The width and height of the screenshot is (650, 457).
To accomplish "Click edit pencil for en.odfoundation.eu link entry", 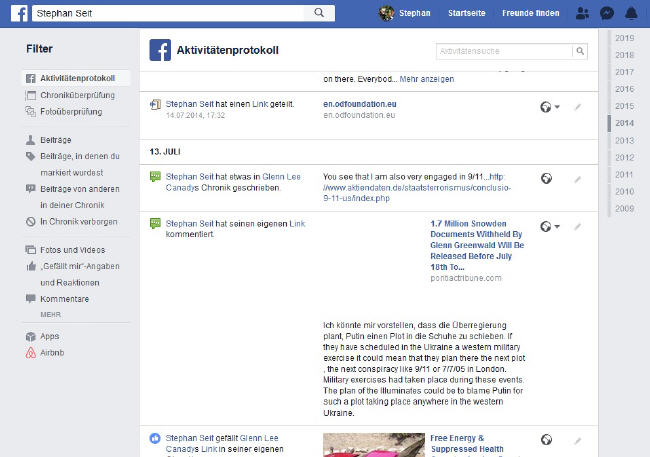I will tap(577, 106).
